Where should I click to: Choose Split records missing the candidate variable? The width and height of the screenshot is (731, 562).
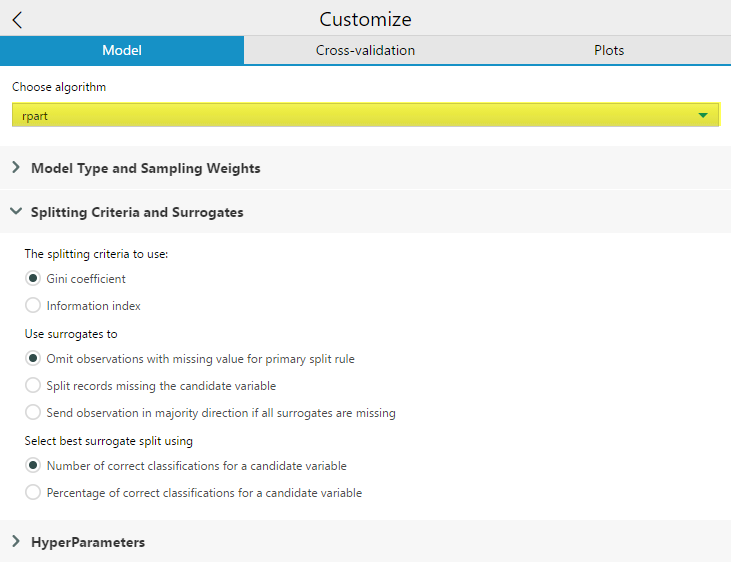click(x=34, y=386)
